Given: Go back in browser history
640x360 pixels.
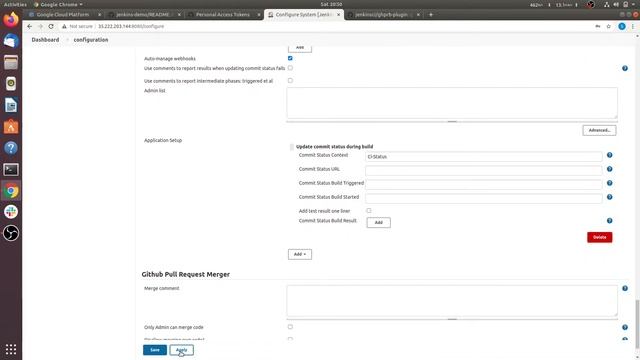Looking at the screenshot, I should tap(29, 26).
